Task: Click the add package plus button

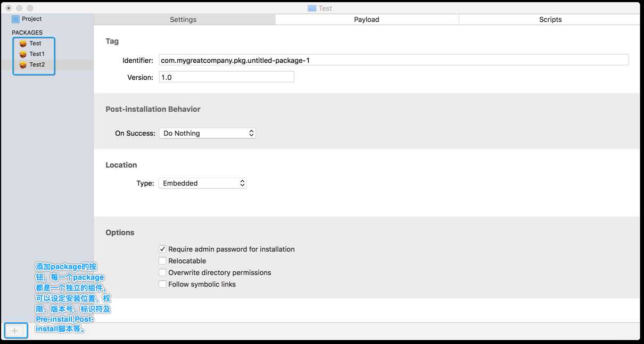Action: 15,331
